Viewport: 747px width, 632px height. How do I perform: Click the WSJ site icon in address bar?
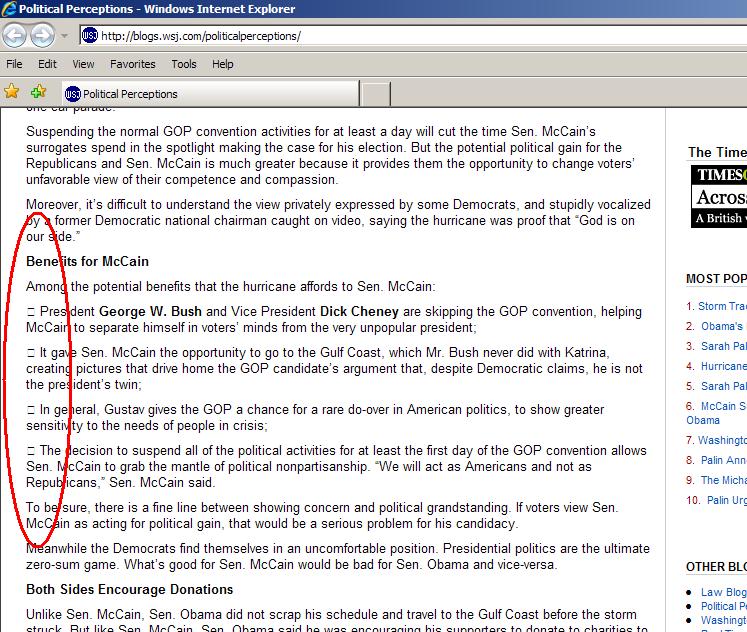90,35
